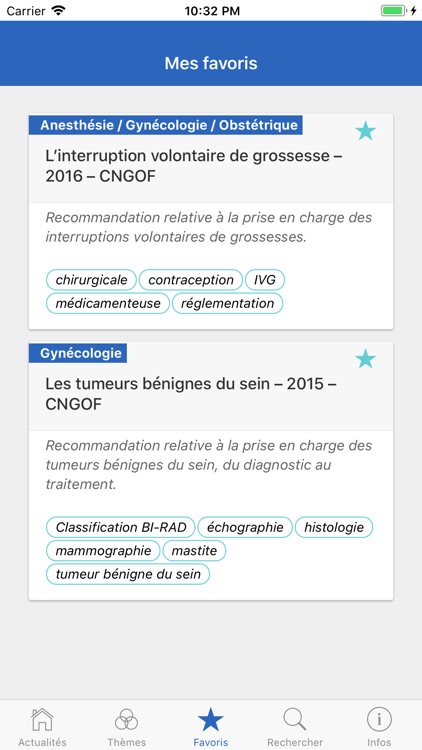
Task: Tap the mammographie tag
Action: (x=103, y=551)
